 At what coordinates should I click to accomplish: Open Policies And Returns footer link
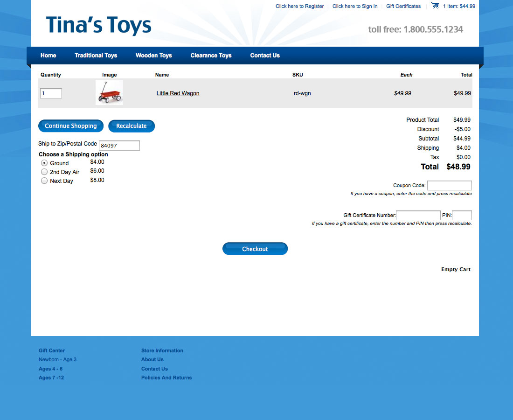[166, 378]
